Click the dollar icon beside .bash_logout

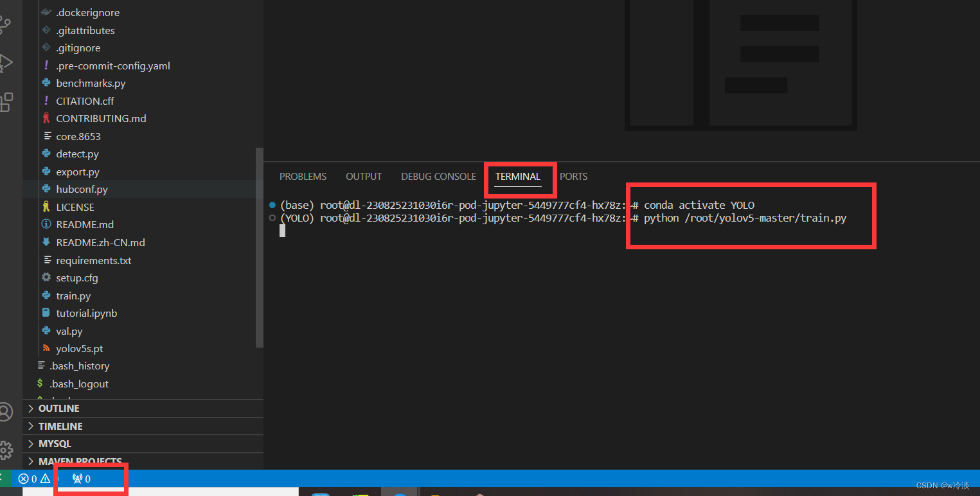tap(41, 384)
